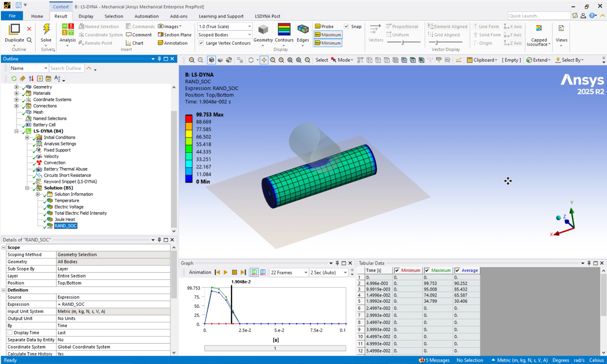Uncheck the Average column in Tabular Data

(457, 271)
